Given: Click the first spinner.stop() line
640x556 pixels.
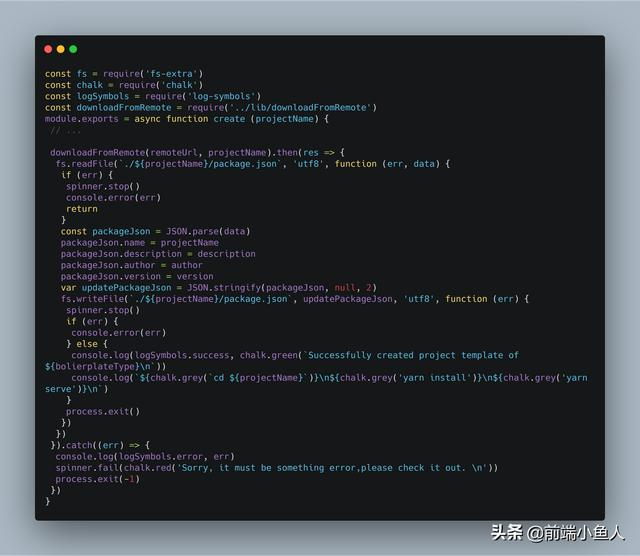Looking at the screenshot, I should point(103,186).
